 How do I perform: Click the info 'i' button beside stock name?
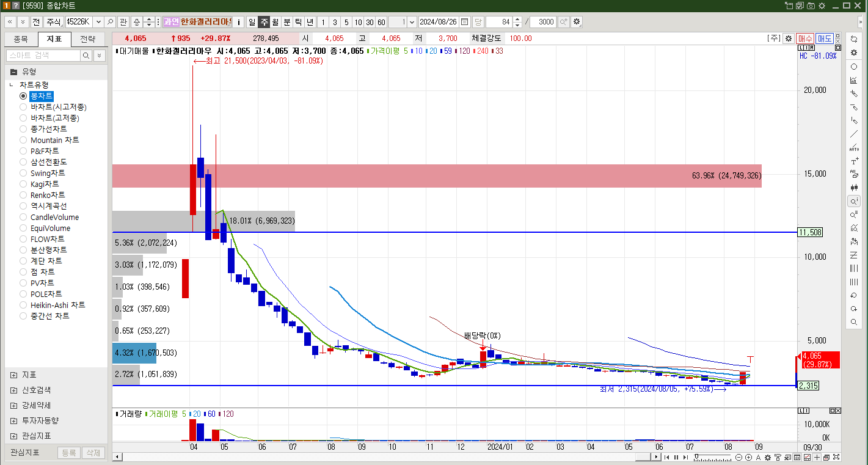point(239,22)
